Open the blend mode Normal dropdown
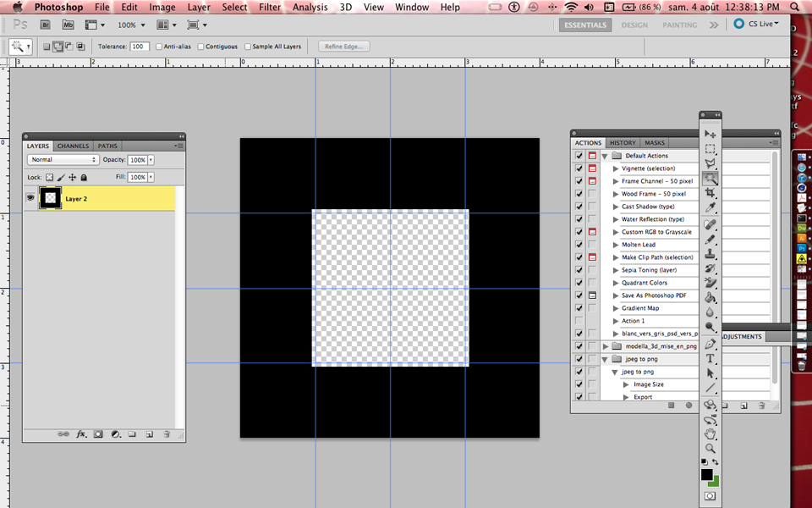 click(63, 159)
